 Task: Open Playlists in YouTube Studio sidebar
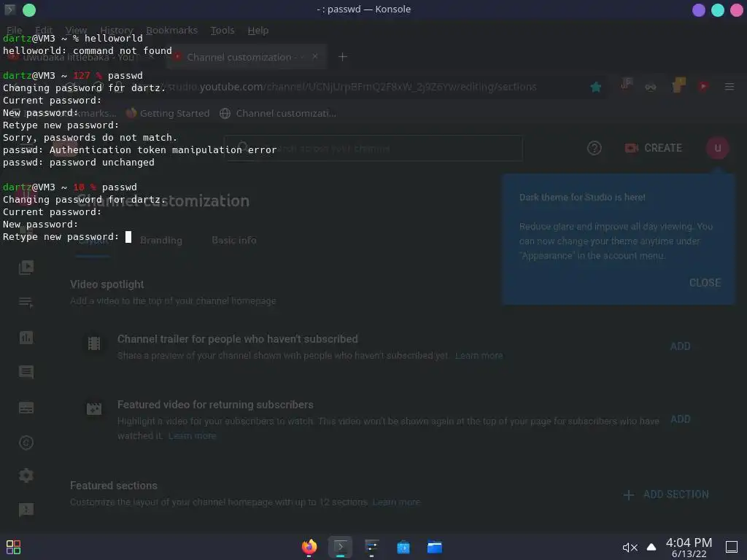coord(26,303)
